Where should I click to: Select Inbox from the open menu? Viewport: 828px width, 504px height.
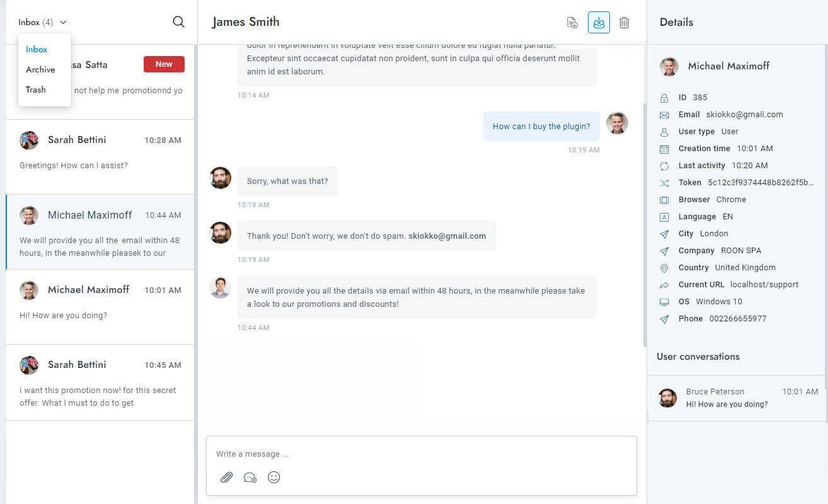(36, 49)
